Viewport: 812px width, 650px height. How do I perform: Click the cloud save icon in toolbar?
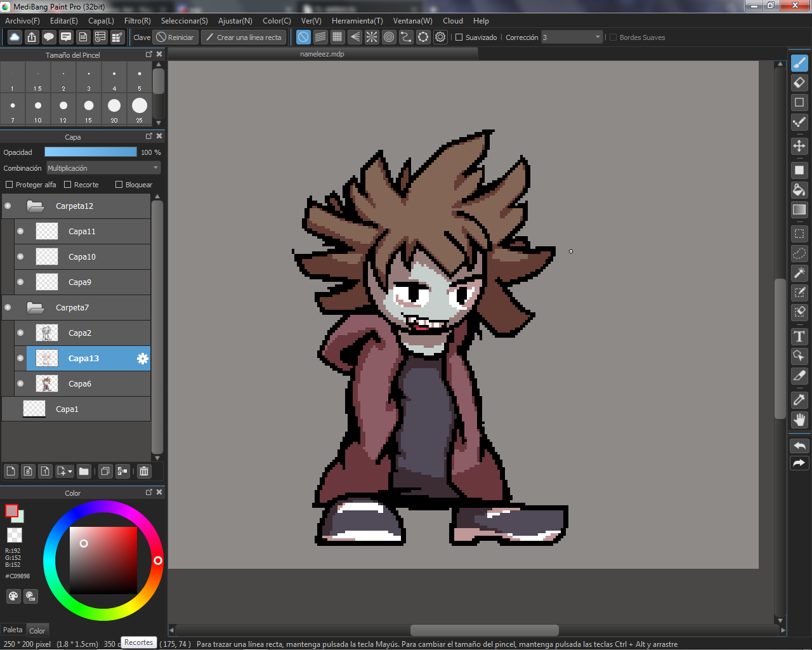[15, 37]
